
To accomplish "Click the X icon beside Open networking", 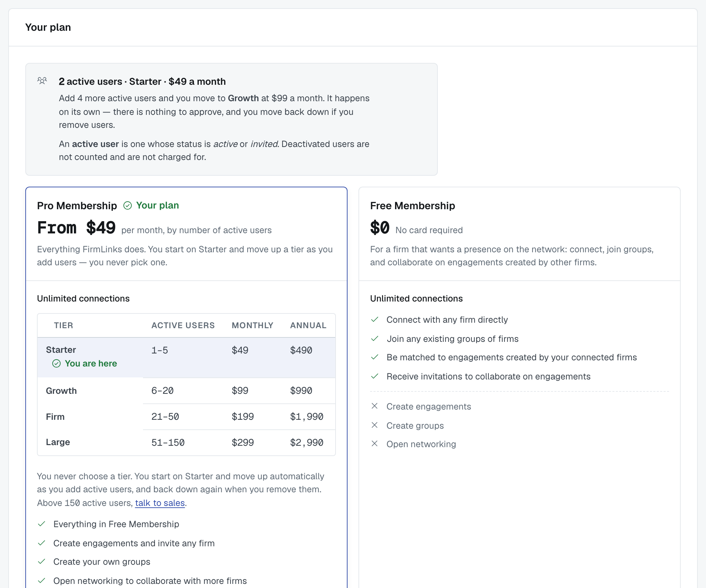I will 375,443.
